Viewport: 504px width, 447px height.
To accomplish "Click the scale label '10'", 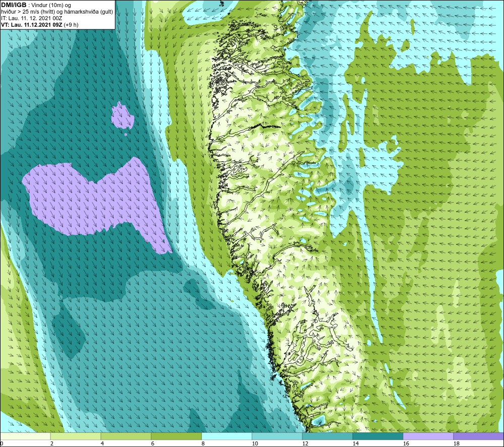I will click(255, 443).
